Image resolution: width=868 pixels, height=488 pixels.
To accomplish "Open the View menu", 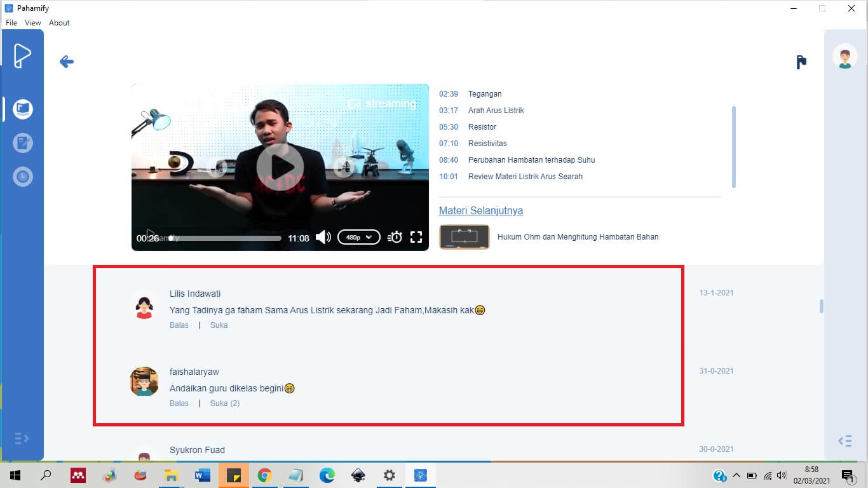I will (33, 23).
